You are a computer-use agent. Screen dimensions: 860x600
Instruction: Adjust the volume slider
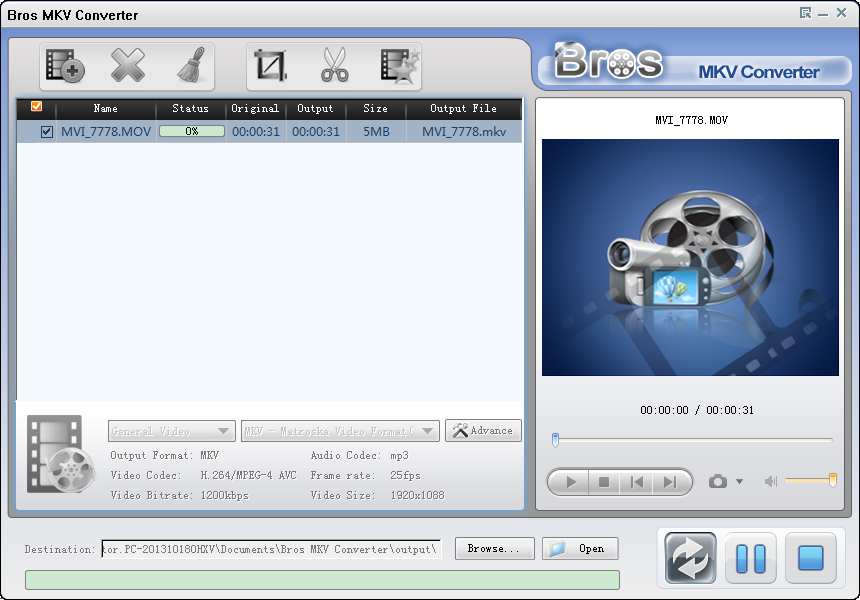[x=811, y=480]
